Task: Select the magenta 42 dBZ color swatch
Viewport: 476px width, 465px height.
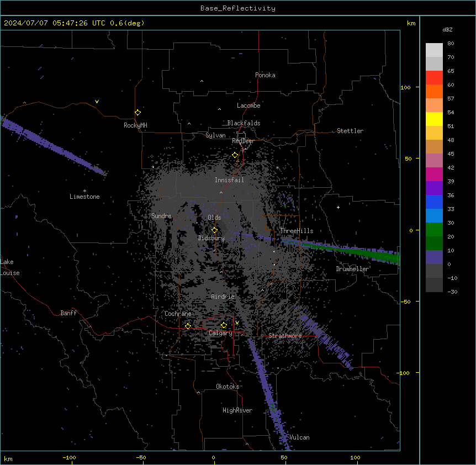Action: pos(434,174)
